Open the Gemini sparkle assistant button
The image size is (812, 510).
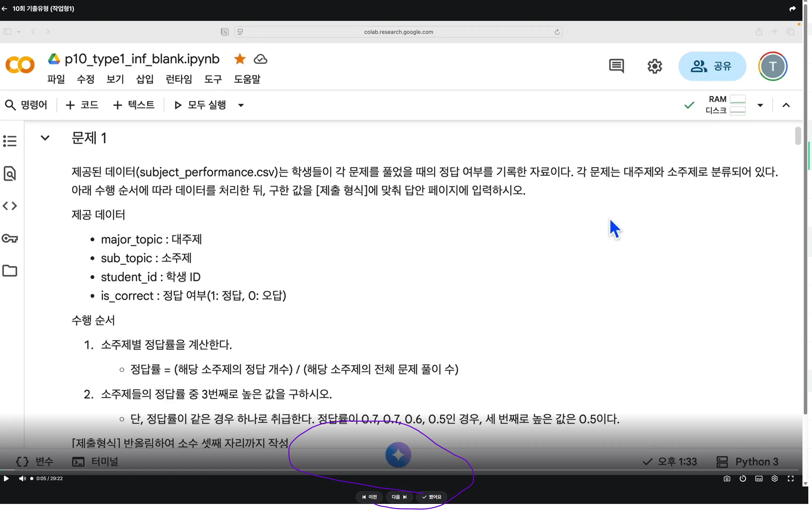pos(398,455)
